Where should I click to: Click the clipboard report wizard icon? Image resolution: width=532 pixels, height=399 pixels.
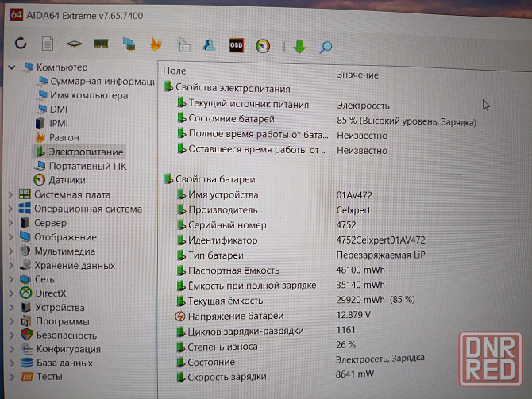pos(183,45)
